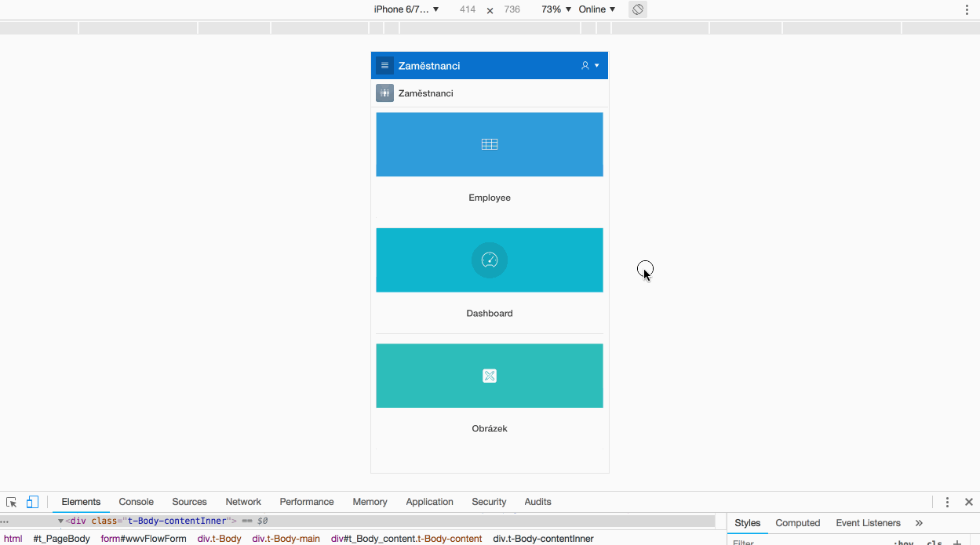
Task: Switch to the Network tab
Action: tap(243, 502)
